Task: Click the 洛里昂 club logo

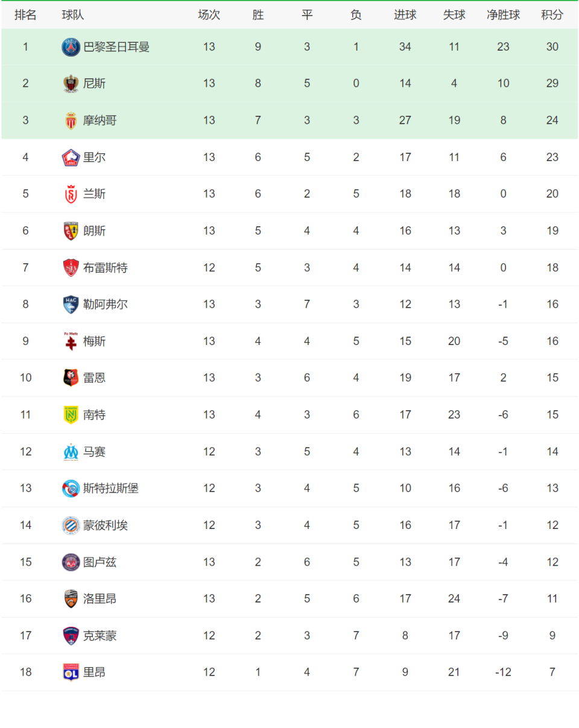Action: (71, 599)
